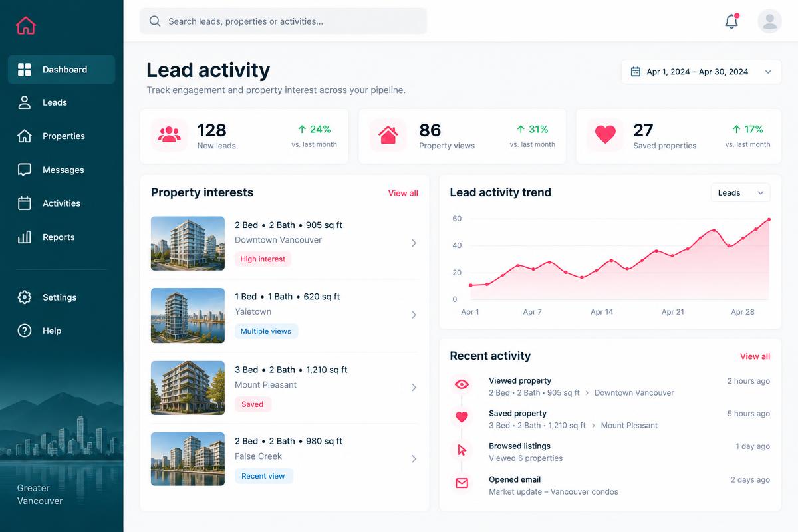Screen dimensions: 798x532
Task: Click the Dashboard grid icon
Action: coord(25,70)
